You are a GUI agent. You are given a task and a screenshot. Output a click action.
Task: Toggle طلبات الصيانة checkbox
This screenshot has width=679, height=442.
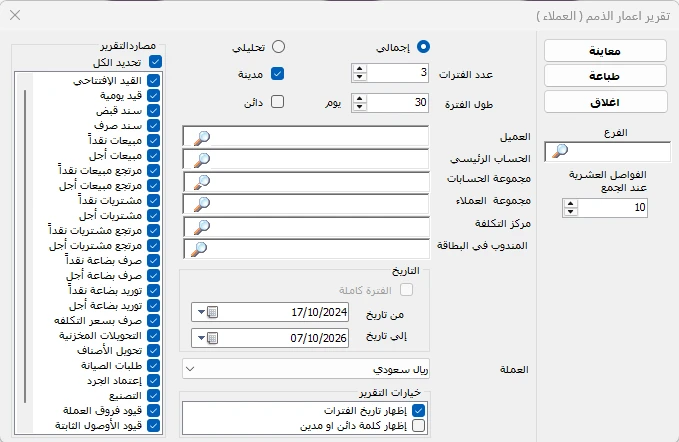tap(153, 365)
